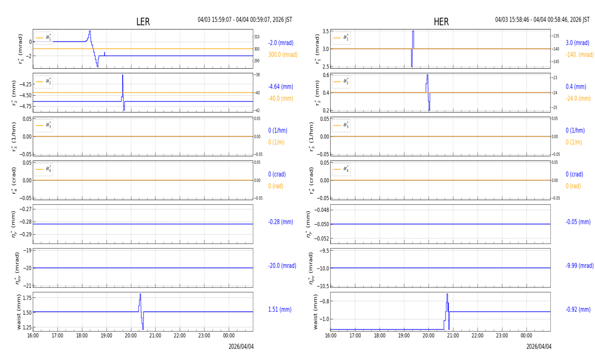Select the LER orange value -40.0 (mm)
The image size is (595, 364).
click(x=281, y=99)
